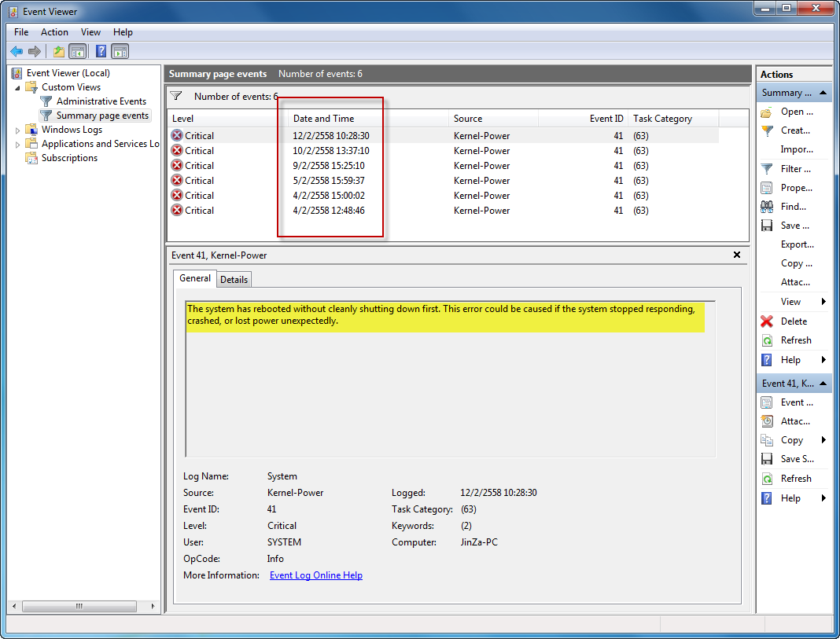Click the tree pane horizontal scrollbar thumb
The image size is (840, 639).
click(79, 606)
